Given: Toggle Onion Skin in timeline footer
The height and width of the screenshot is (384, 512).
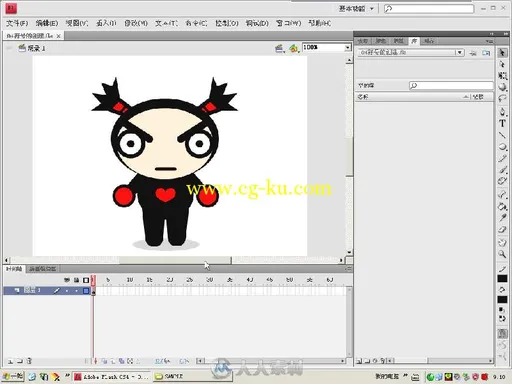Looking at the screenshot, I should pos(105,361).
